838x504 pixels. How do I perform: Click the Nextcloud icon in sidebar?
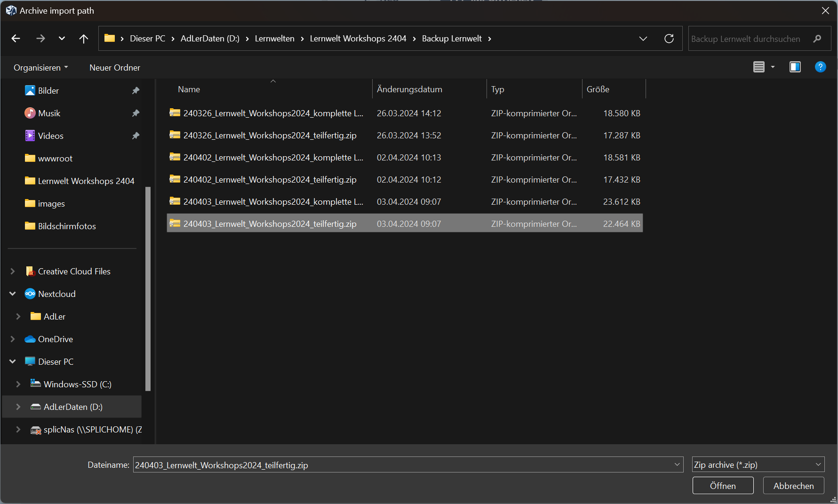(30, 294)
